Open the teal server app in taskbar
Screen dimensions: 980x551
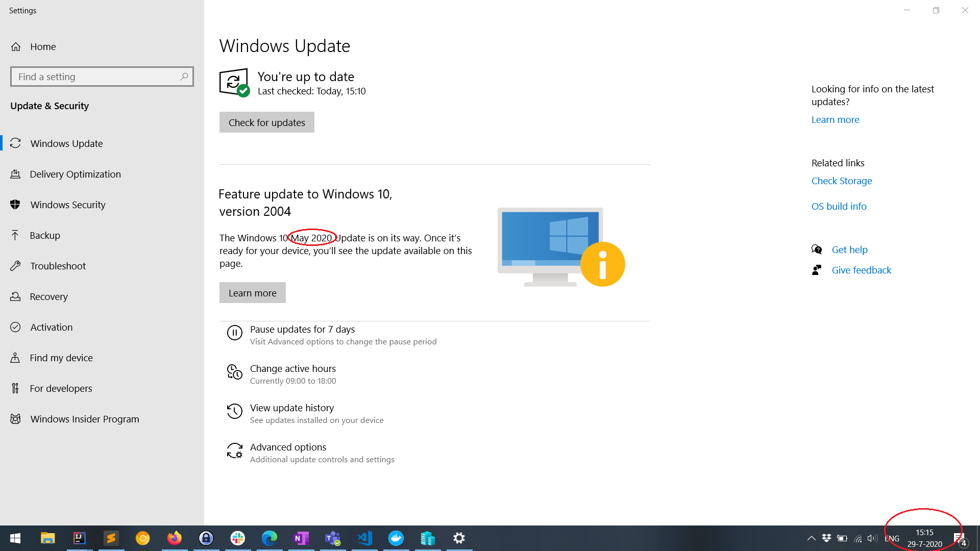point(428,538)
